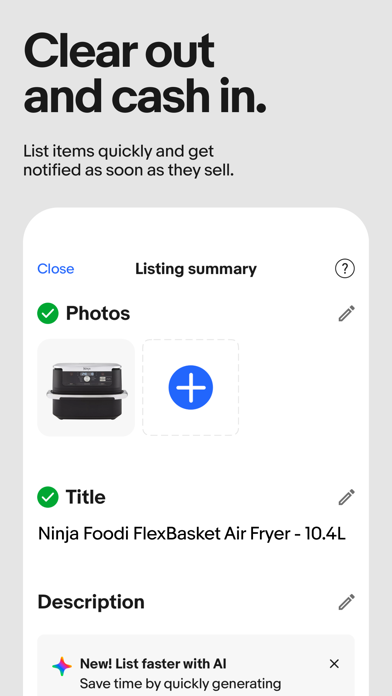
Task: Click the green Photos checkmark
Action: click(x=48, y=313)
